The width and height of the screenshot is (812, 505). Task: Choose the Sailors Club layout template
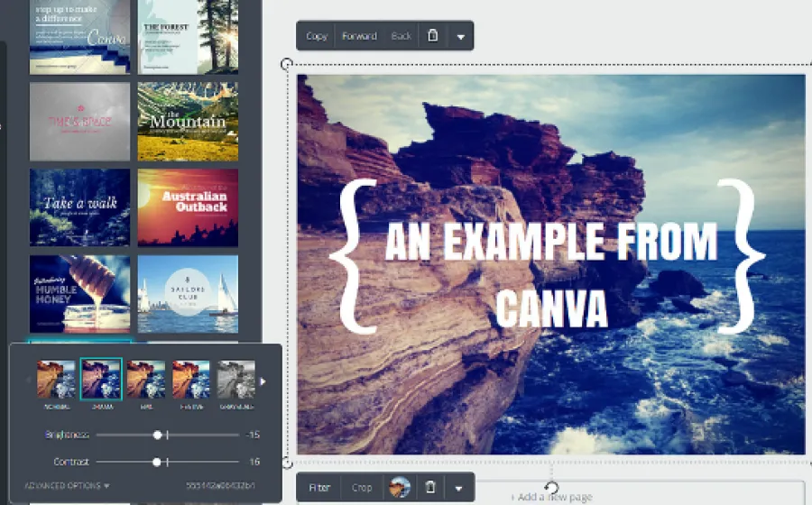[x=188, y=294]
